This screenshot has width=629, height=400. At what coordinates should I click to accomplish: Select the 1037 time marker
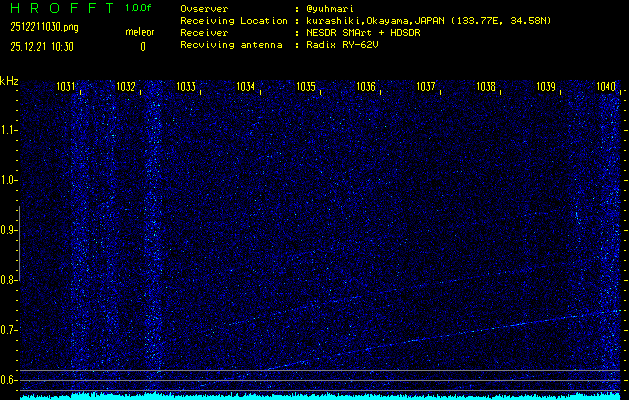426,88
